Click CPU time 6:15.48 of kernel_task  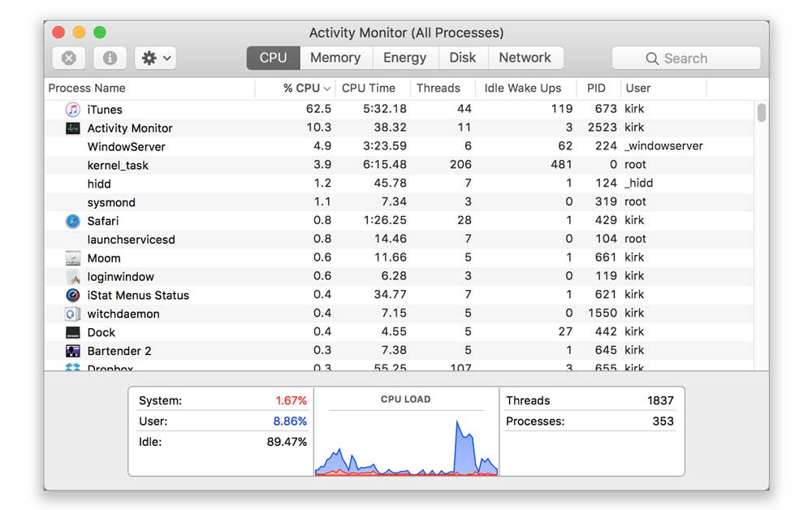pyautogui.click(x=384, y=165)
